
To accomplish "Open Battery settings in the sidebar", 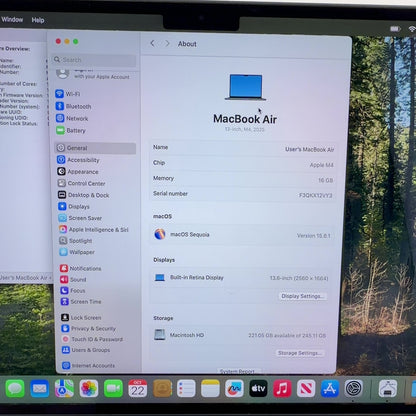I will pyautogui.click(x=71, y=130).
